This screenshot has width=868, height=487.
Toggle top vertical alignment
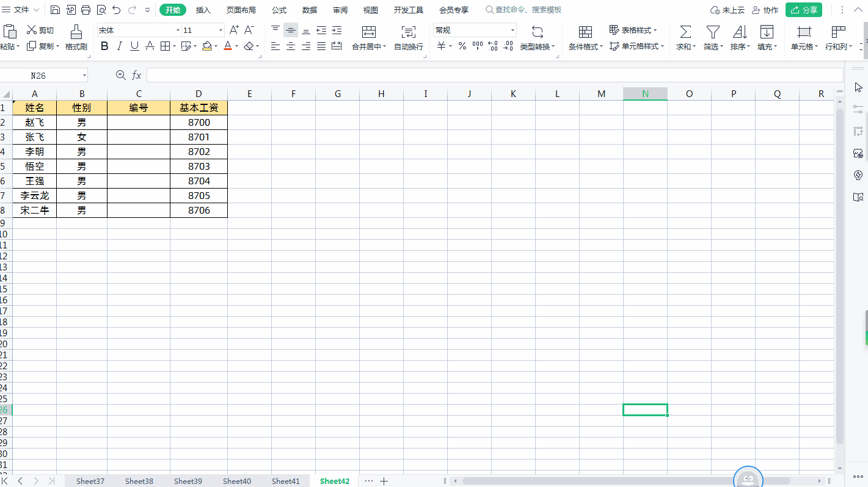[275, 30]
